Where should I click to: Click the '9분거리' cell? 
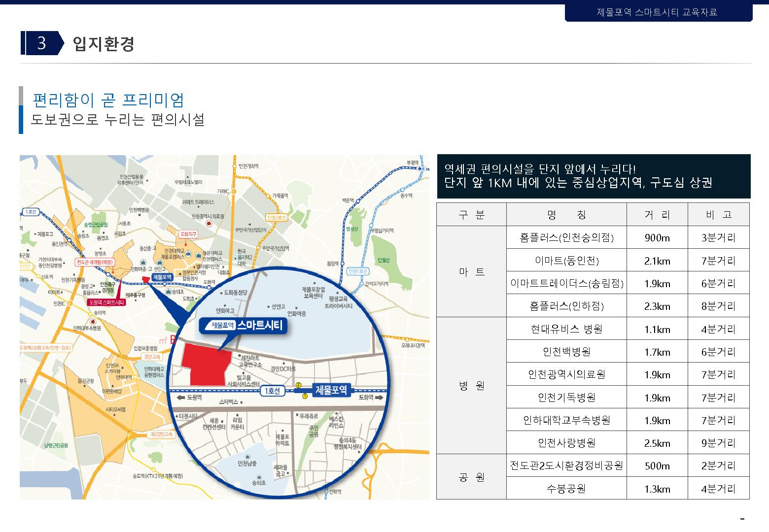tap(719, 443)
